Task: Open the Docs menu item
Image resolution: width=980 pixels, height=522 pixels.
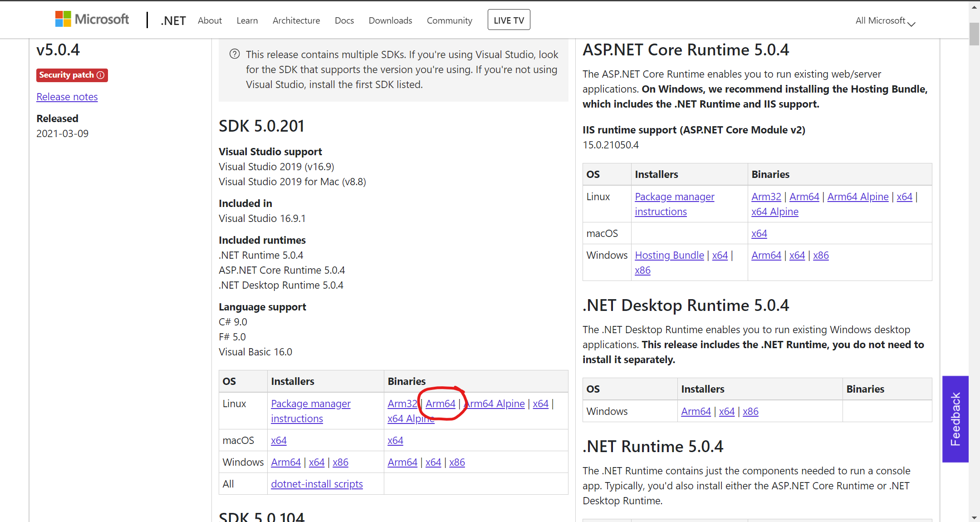Action: [344, 20]
